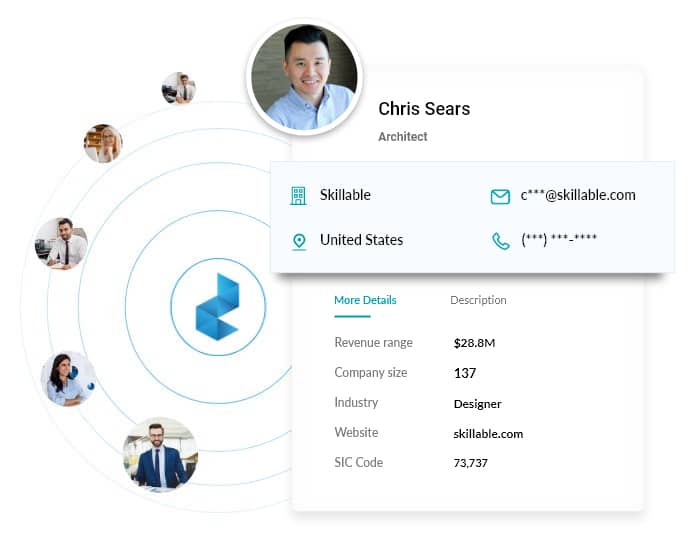This screenshot has height=539, width=693.
Task: Open the More Details tab
Action: 365,300
